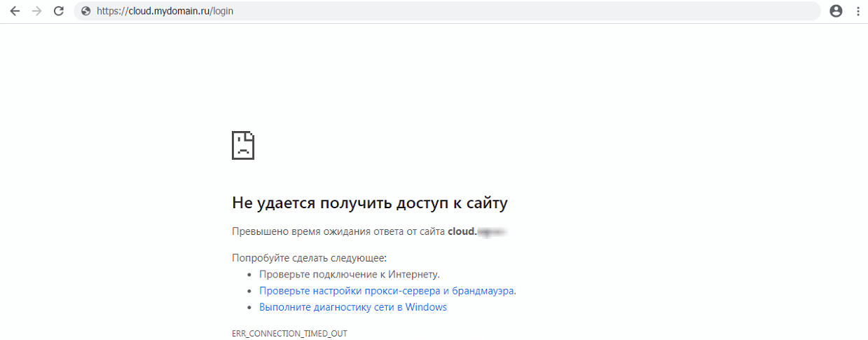
Task: Click the text 'Попробуйте сделать следующее:'
Action: tap(309, 258)
